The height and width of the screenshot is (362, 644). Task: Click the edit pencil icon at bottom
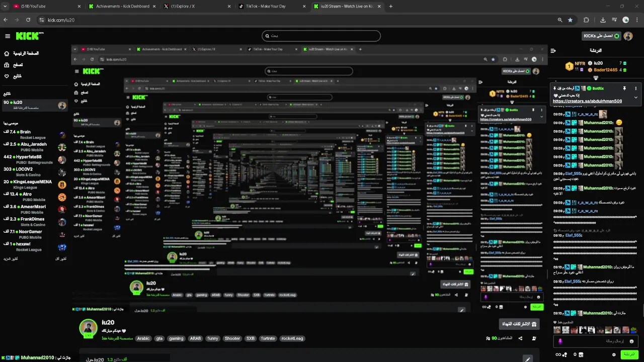pyautogui.click(x=527, y=359)
